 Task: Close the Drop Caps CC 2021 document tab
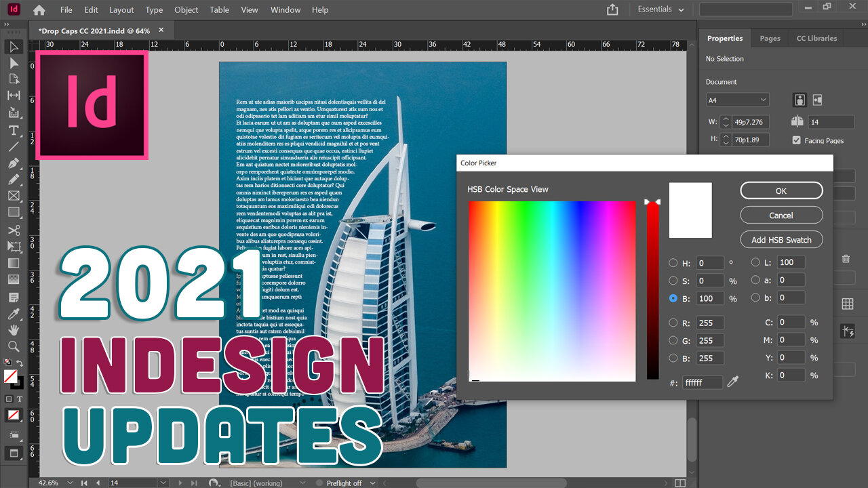(x=161, y=30)
